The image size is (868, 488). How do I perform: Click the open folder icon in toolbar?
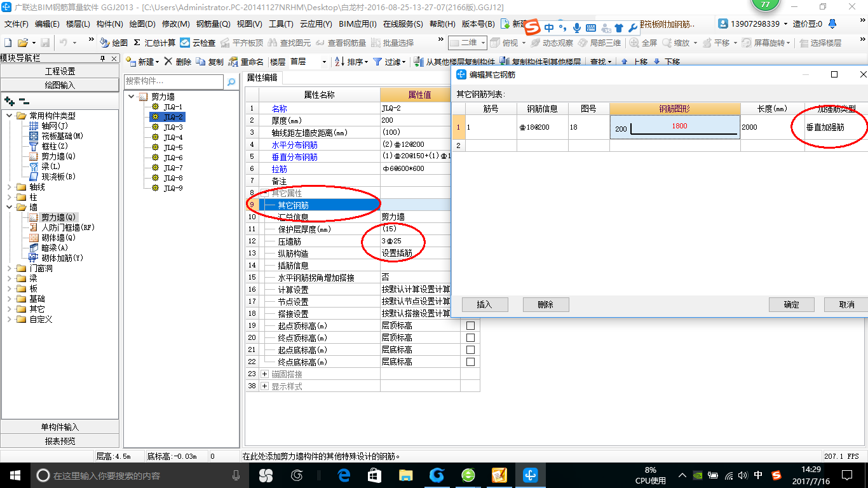click(22, 43)
